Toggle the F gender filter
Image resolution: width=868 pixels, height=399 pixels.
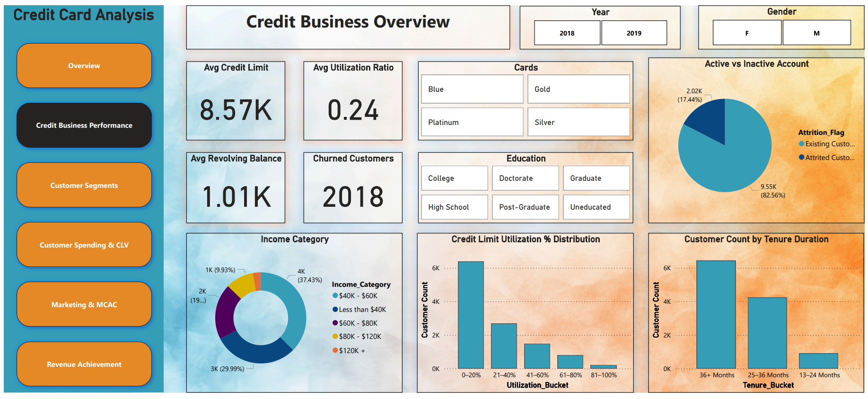[746, 33]
